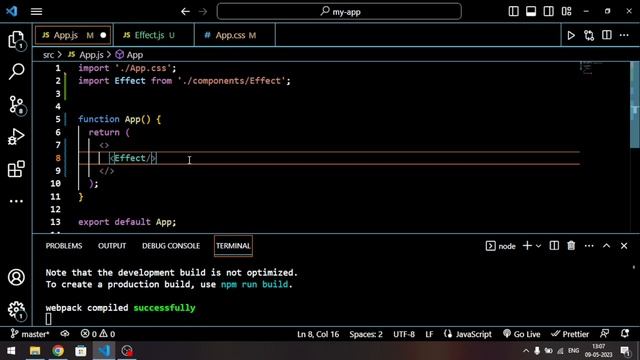The image size is (640, 360).
Task: Open the Accounts menu icon
Action: [16, 278]
